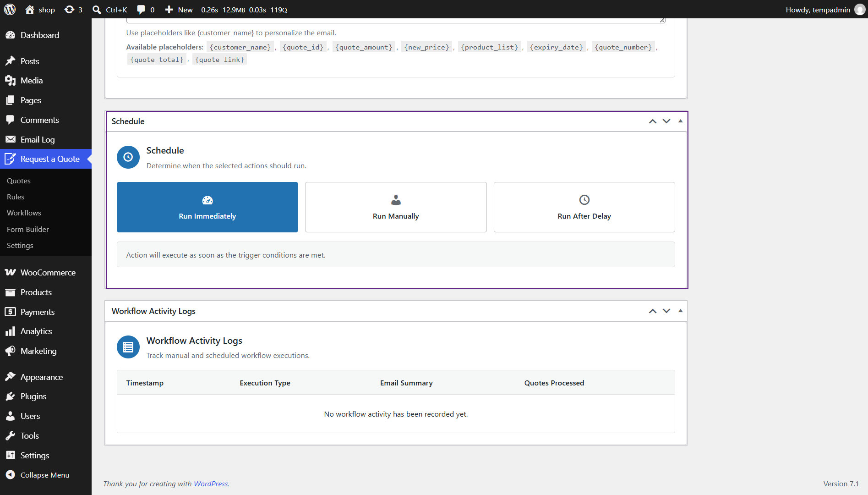Screen dimensions: 868x495
Task: Click the Plugins plug icon
Action: click(x=10, y=396)
